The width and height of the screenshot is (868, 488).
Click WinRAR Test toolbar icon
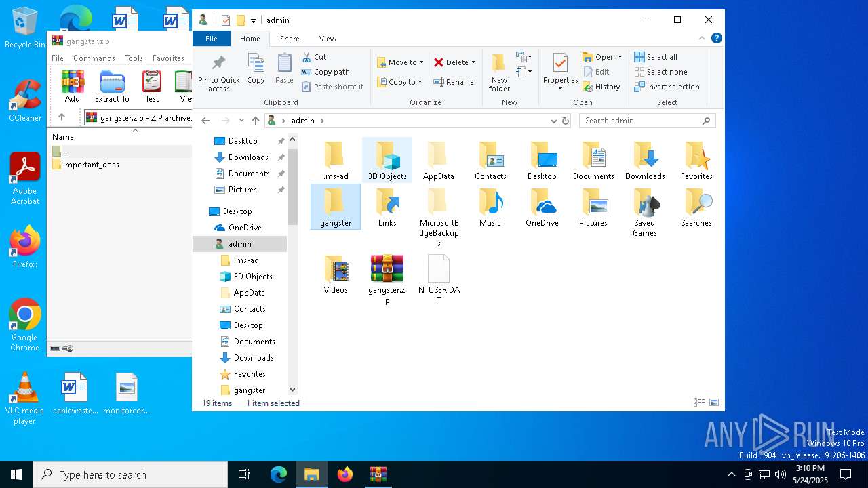click(152, 86)
